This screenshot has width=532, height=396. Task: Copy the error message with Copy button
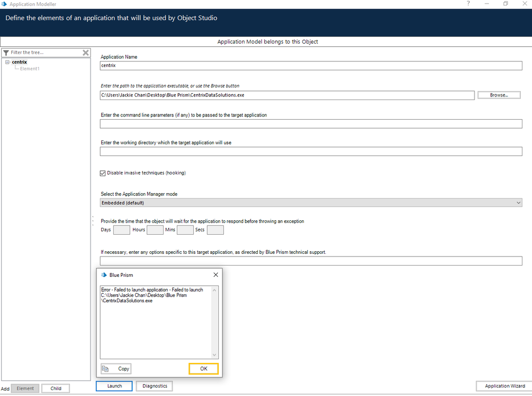[x=116, y=368]
